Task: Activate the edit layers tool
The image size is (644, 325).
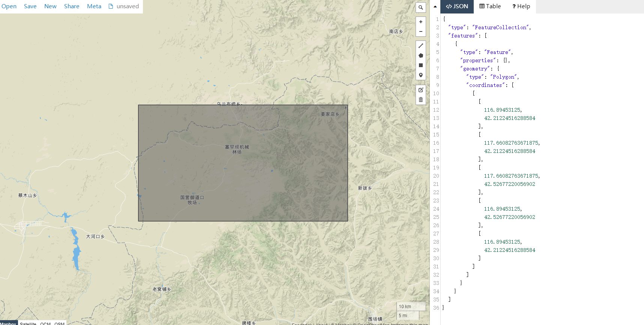Action: pos(421,90)
